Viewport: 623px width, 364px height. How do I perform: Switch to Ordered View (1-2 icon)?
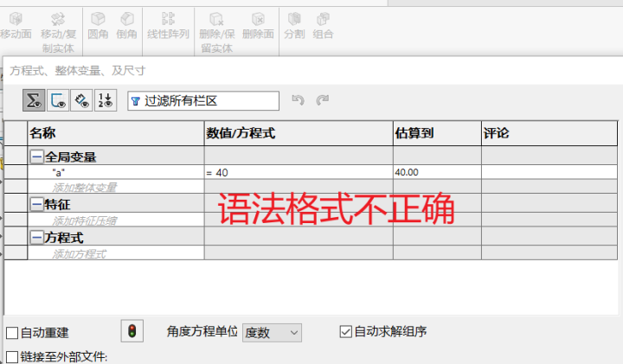106,100
